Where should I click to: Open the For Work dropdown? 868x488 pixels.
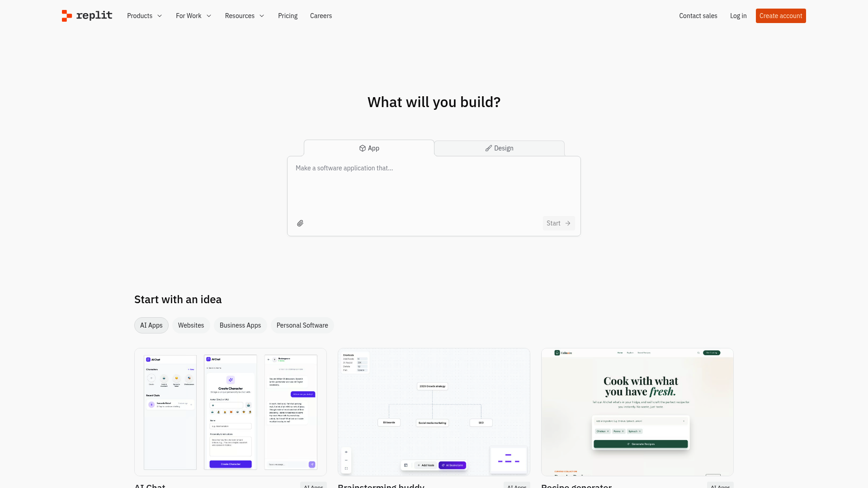tap(193, 16)
